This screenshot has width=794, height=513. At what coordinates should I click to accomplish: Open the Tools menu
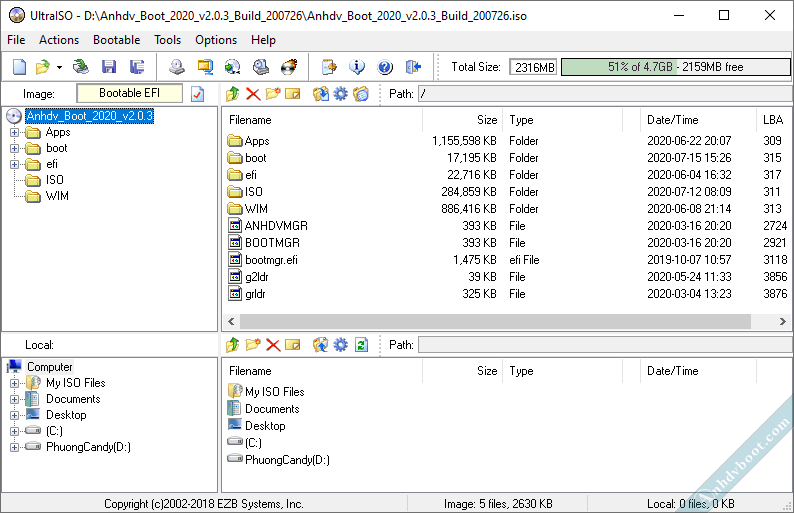pos(168,40)
